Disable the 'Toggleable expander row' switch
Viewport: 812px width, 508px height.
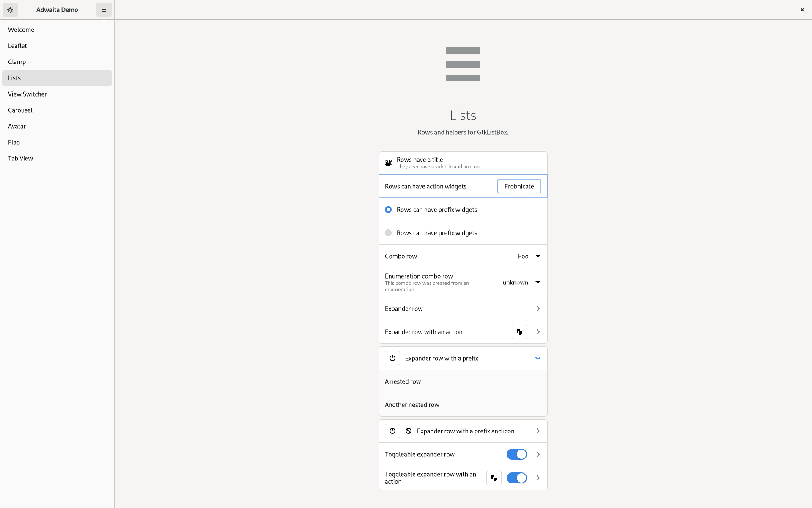[516, 454]
